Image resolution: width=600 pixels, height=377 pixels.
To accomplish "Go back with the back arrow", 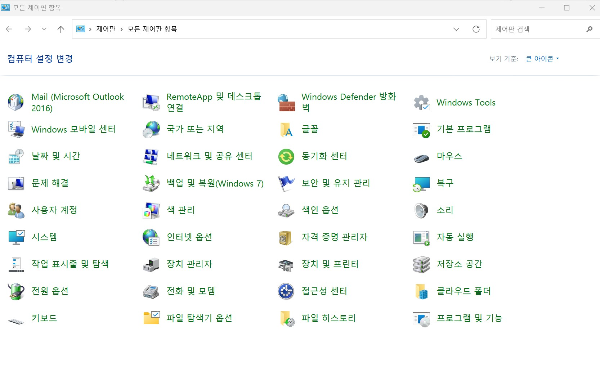I will [x=9, y=29].
